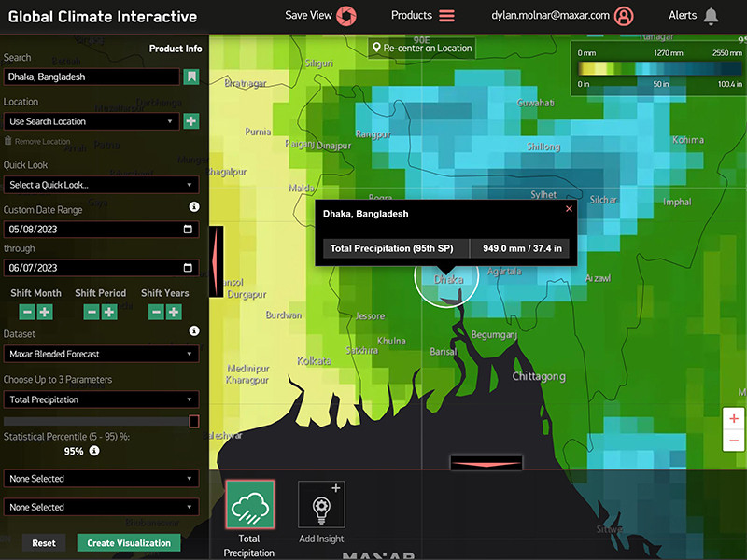Increase Shift Month with plus button
The height and width of the screenshot is (560, 747).
tap(45, 312)
